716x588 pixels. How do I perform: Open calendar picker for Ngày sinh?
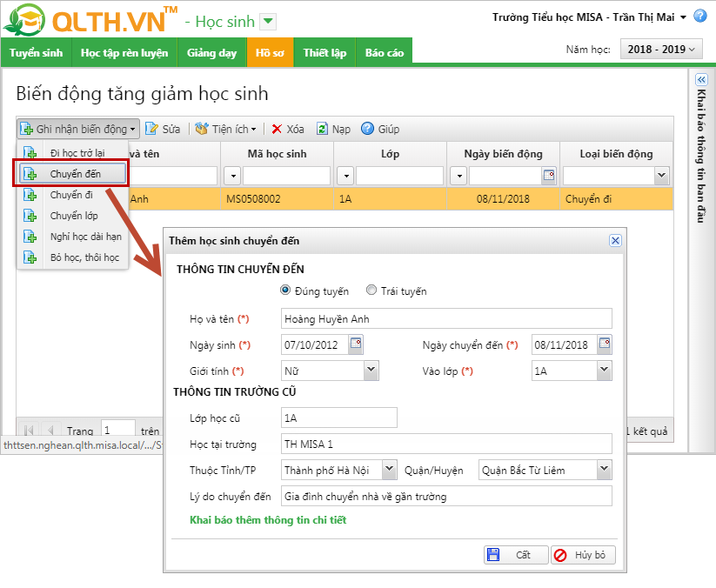click(x=356, y=344)
